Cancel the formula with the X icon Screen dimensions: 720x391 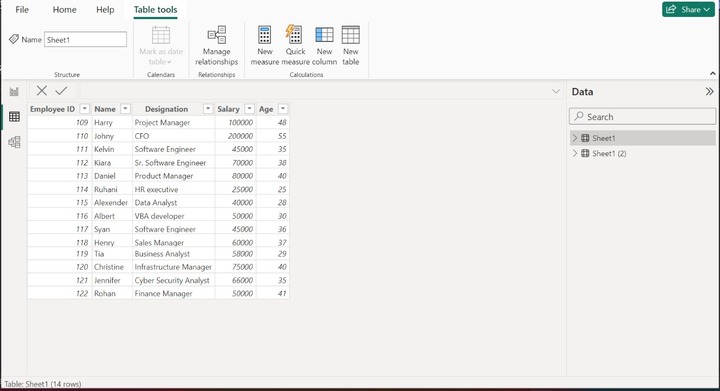(41, 91)
